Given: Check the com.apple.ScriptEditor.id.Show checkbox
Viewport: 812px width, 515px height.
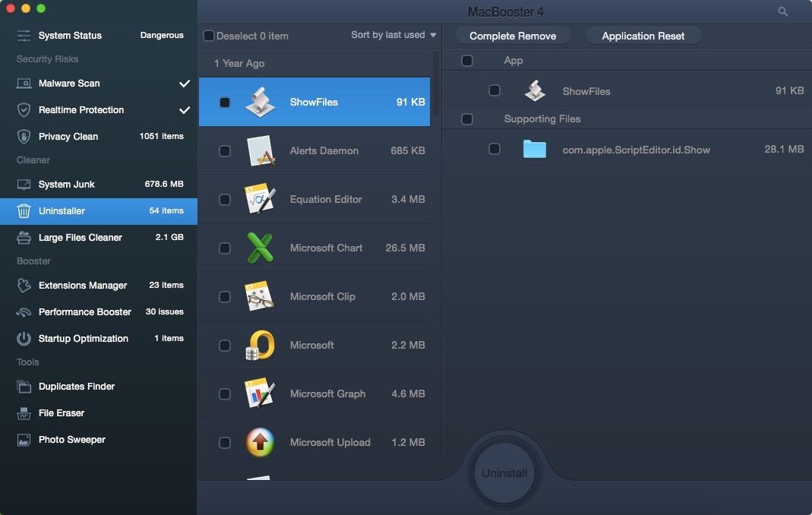Looking at the screenshot, I should coord(494,149).
